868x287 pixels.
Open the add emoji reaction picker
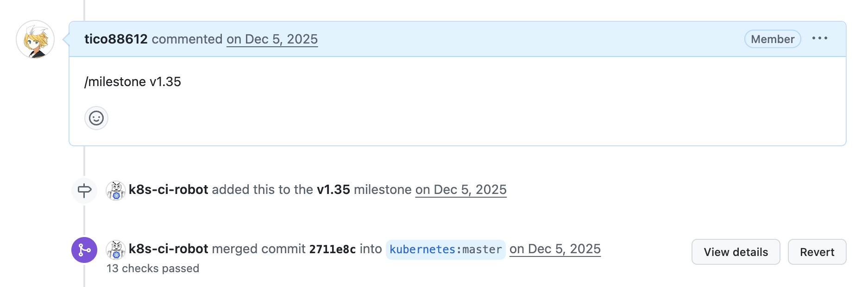click(x=96, y=118)
